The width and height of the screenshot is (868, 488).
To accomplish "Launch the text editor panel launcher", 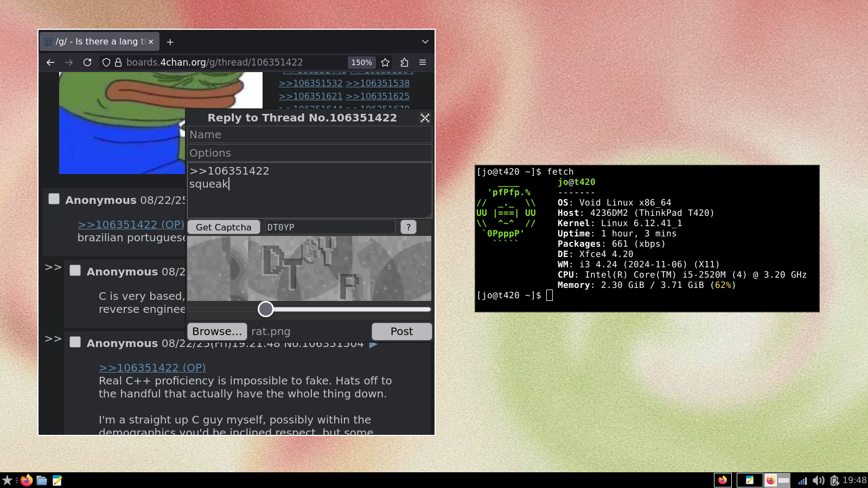I will [57, 480].
